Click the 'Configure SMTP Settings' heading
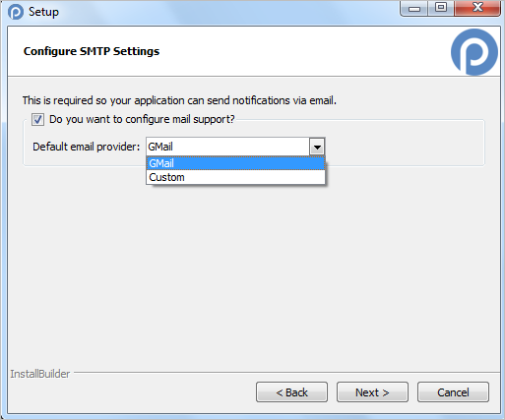 point(92,51)
